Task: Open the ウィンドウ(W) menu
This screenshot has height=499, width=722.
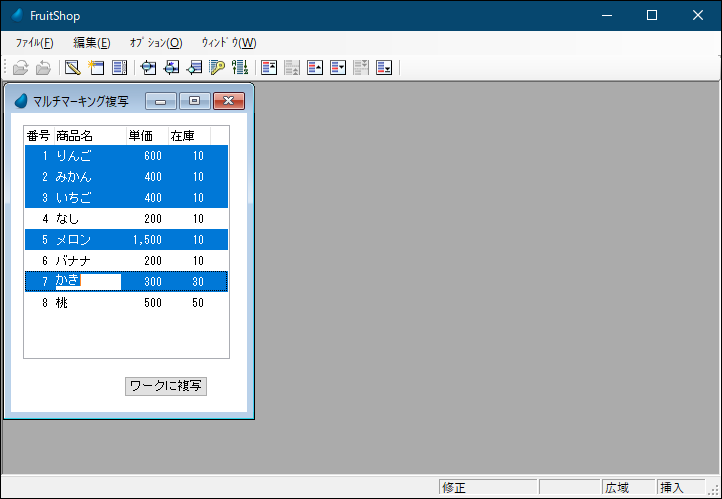Action: tap(228, 43)
